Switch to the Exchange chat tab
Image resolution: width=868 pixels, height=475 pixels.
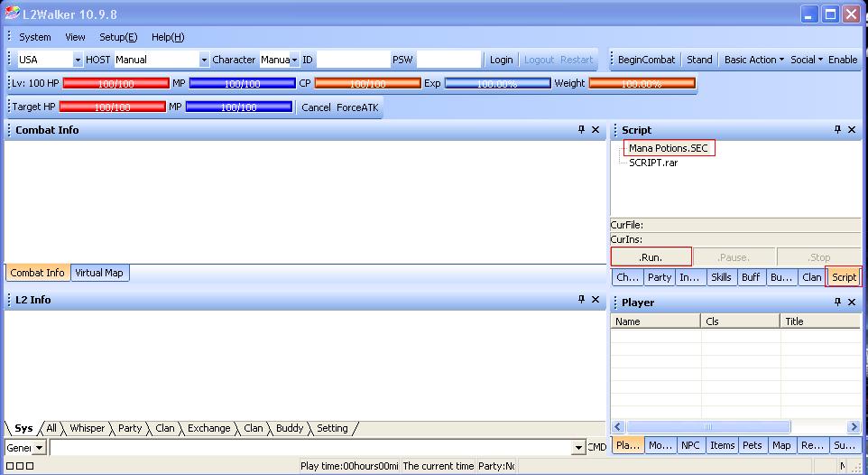(208, 428)
